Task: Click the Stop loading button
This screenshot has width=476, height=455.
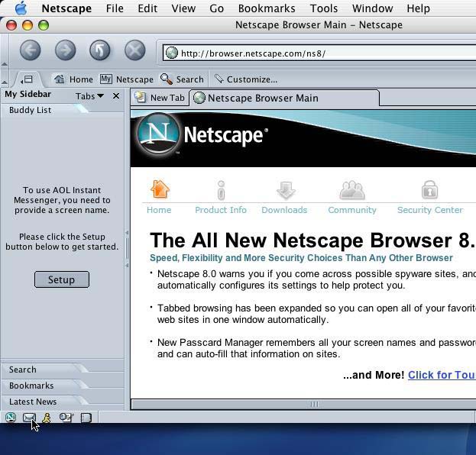Action: (135, 50)
